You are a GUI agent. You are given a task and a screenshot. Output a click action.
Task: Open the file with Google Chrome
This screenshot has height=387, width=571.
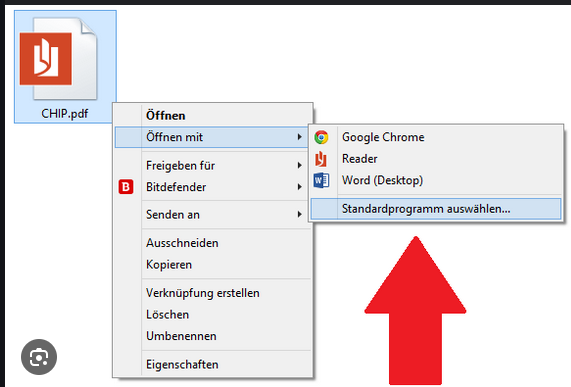point(436,137)
